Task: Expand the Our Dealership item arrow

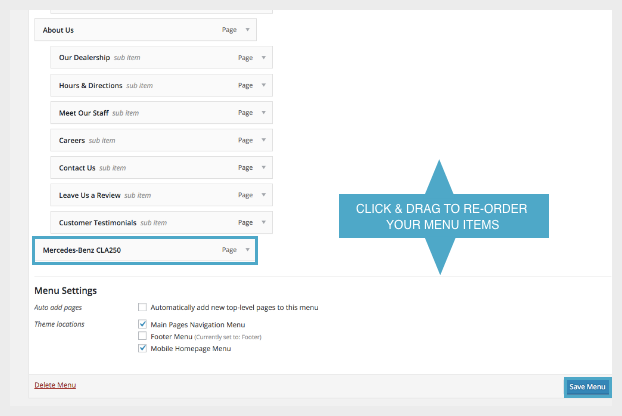Action: [264, 58]
